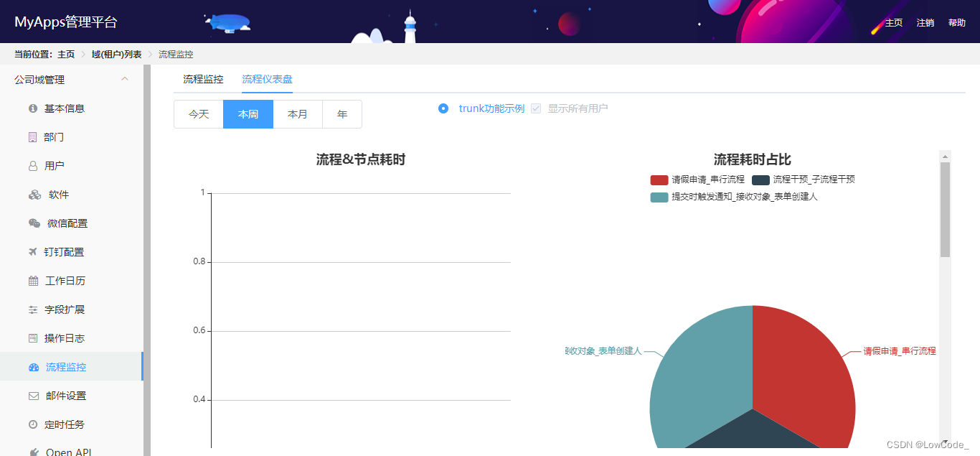Click the 字段扩展 sliders icon

coord(32,310)
